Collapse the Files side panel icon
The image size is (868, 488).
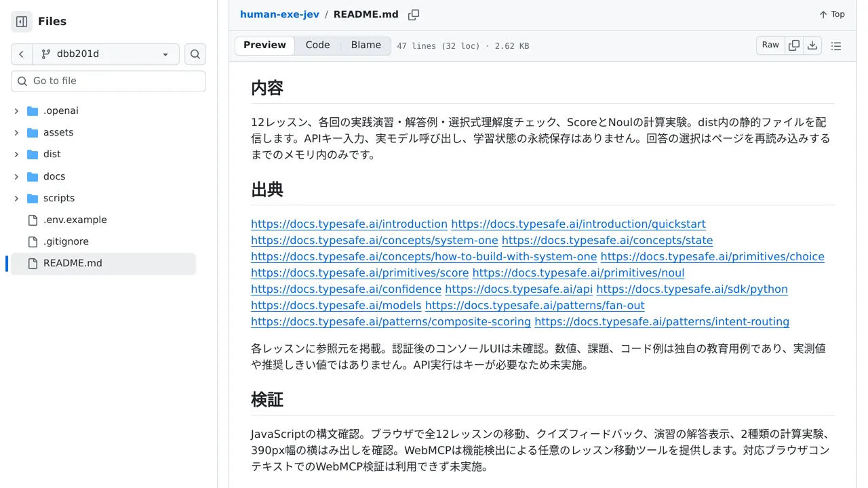point(22,22)
